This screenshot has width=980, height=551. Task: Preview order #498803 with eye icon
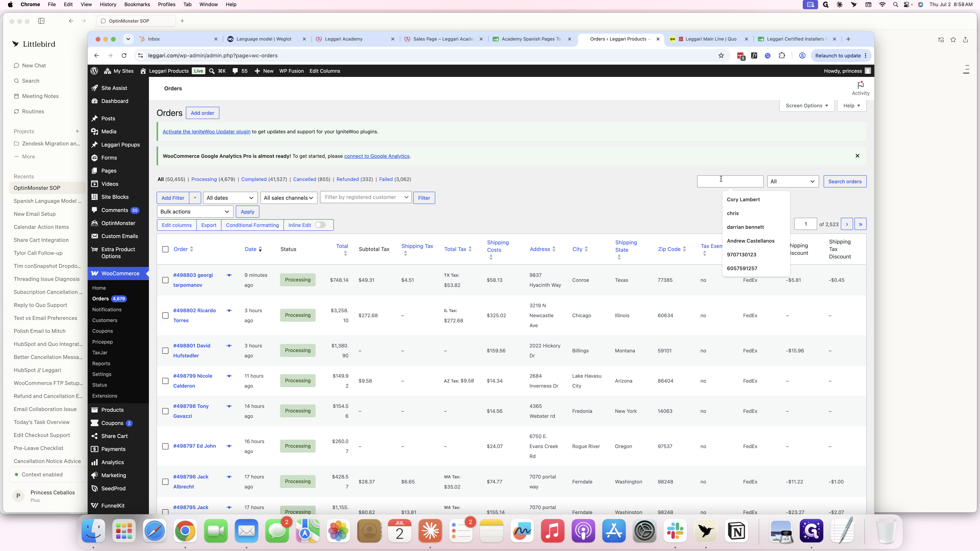(x=229, y=275)
